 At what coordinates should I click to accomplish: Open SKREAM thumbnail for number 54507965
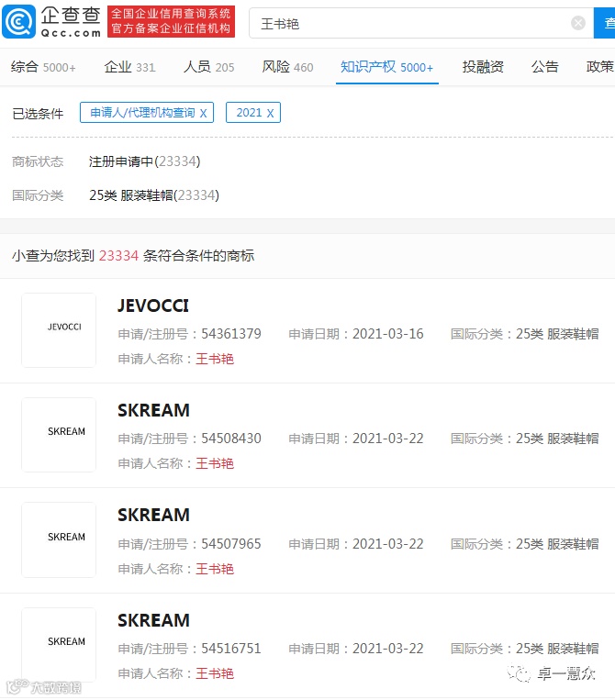(x=59, y=539)
